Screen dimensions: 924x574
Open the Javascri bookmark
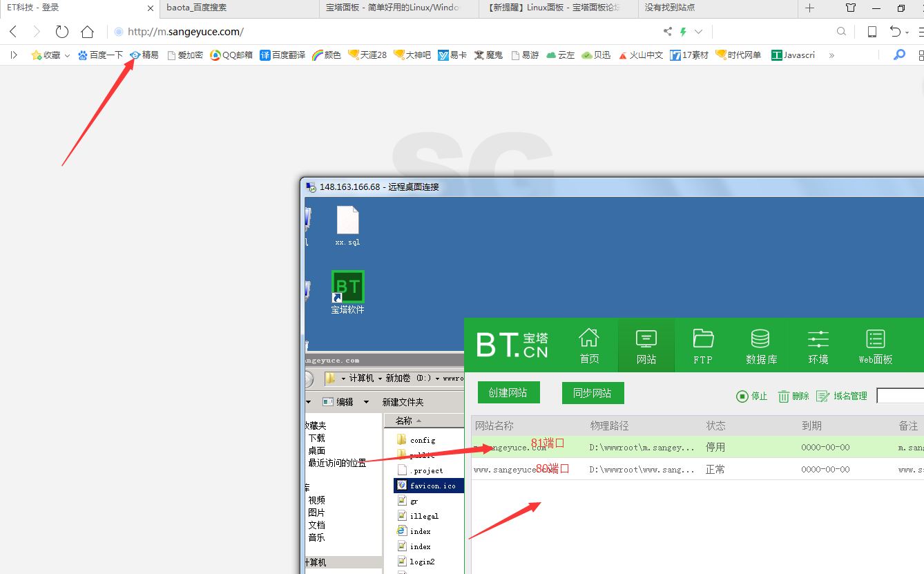point(793,55)
